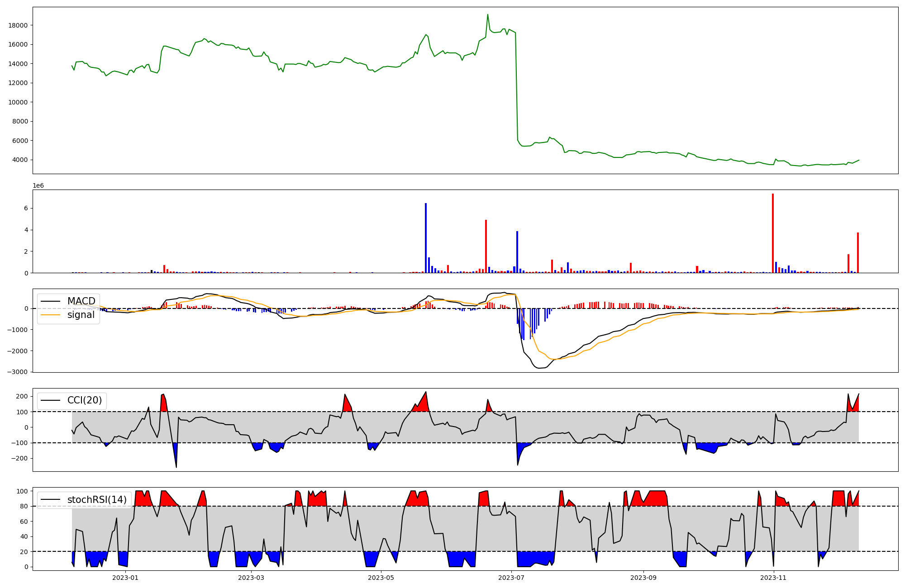Select the stochRSI(14) legend entry
This screenshot has height=588, width=905.
(x=96, y=500)
